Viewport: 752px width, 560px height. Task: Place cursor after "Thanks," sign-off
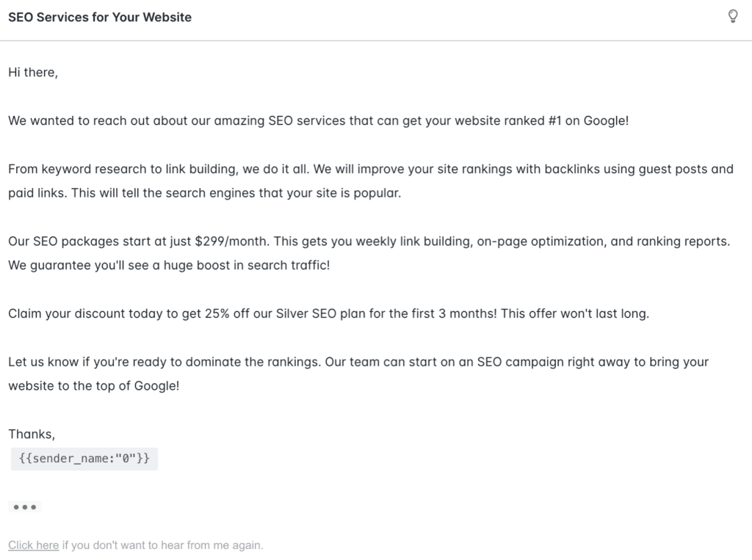pos(54,434)
